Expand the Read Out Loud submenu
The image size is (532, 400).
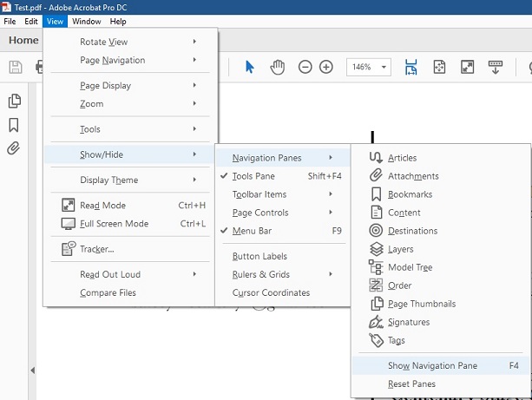pos(130,274)
